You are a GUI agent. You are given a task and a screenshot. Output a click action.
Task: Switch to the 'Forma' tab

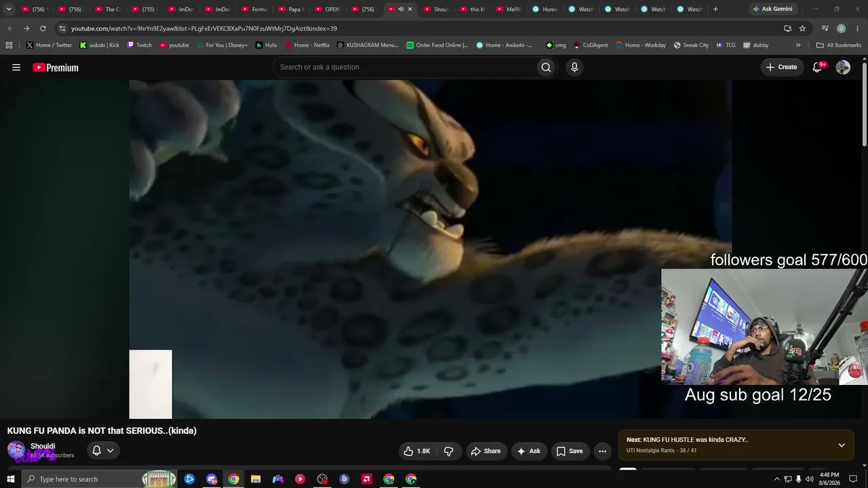(x=254, y=9)
